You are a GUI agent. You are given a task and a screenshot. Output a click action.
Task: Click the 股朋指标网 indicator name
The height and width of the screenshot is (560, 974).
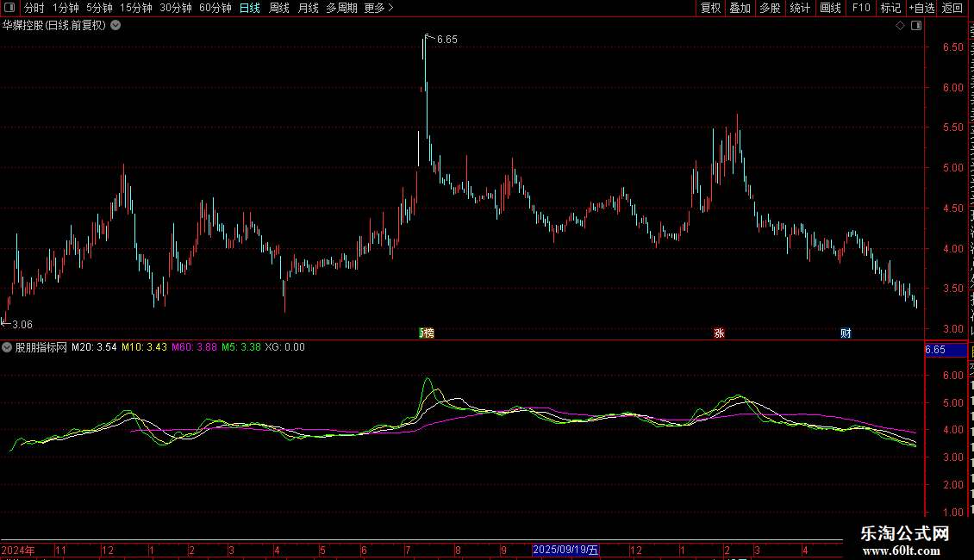(x=41, y=348)
